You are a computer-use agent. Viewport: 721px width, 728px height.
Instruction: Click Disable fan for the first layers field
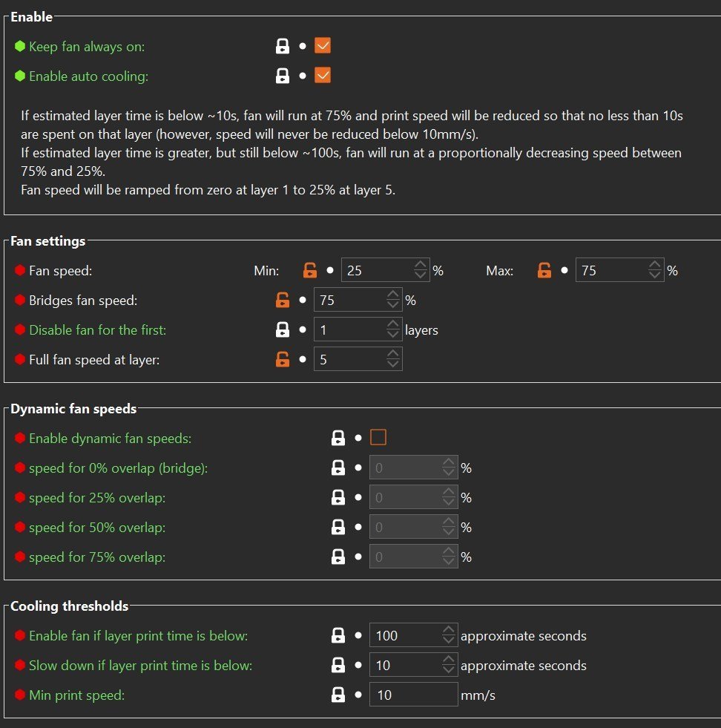pyautogui.click(x=358, y=329)
